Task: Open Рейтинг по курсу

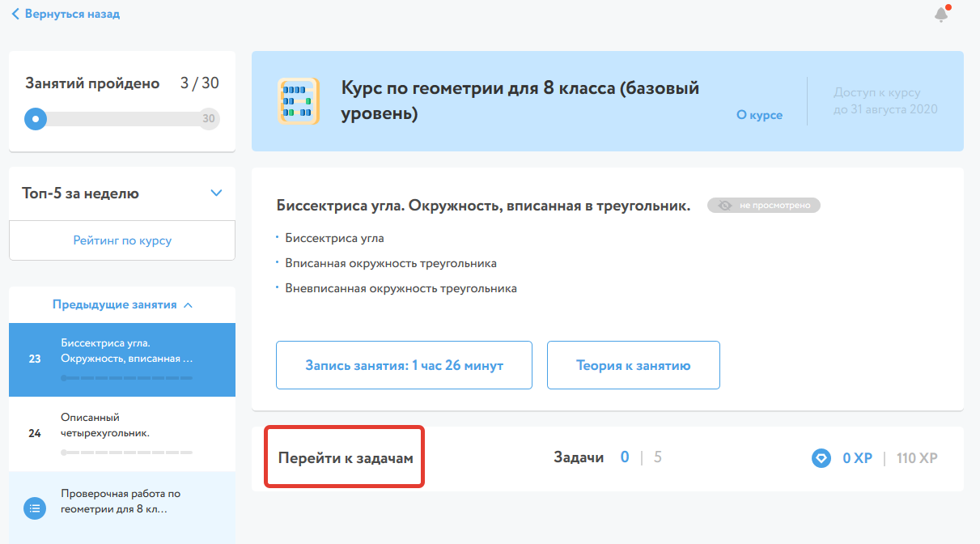Action: (122, 240)
